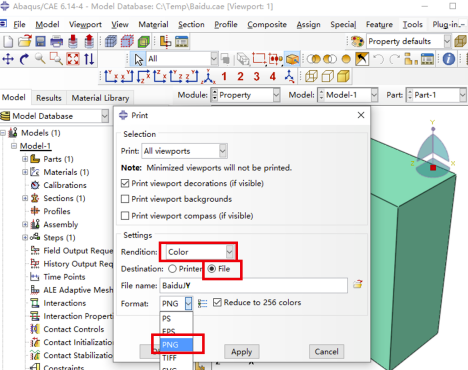Image resolution: width=468 pixels, height=370 pixels.
Task: Open the File menu
Action: (x=19, y=24)
